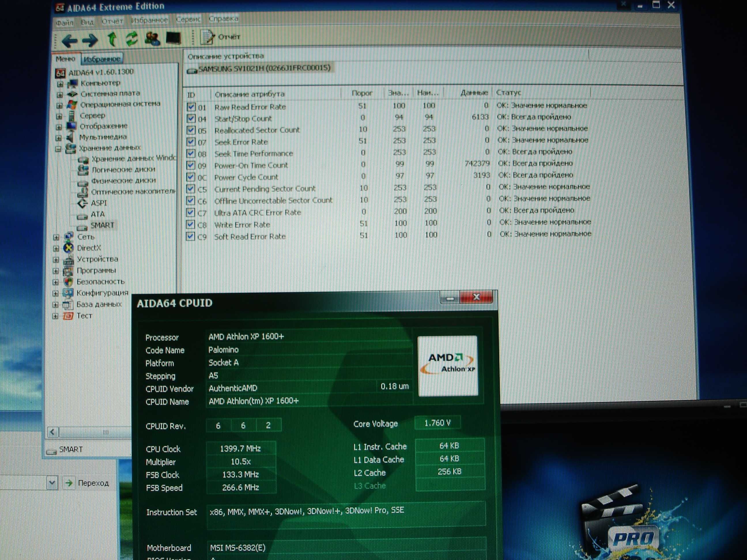Viewport: 747px width, 560px height.
Task: Select AIDA64 v1.60.1300 root tree node
Action: coord(101,72)
